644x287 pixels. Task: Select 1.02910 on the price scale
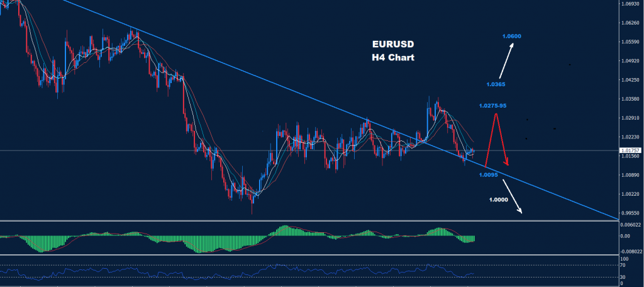(x=630, y=118)
